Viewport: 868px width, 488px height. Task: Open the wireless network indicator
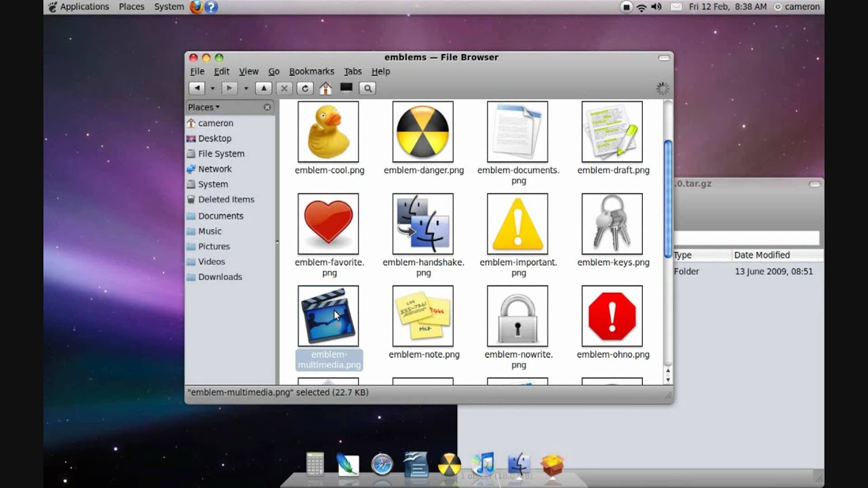click(642, 7)
